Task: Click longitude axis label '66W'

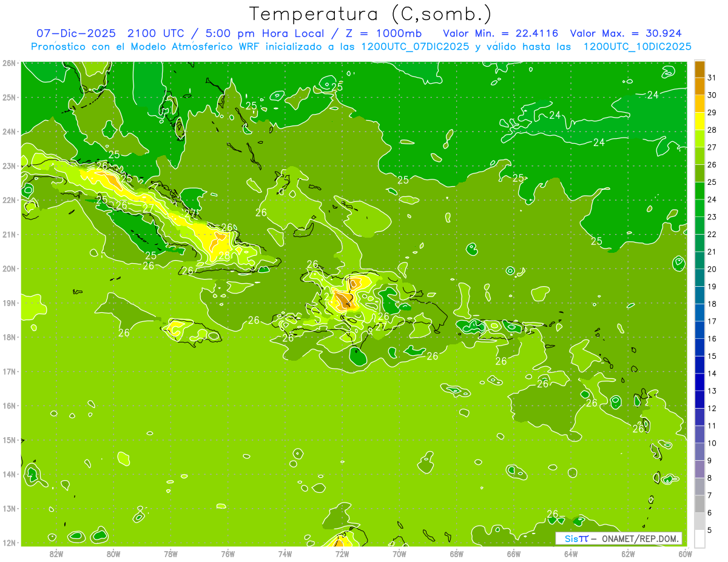Action: pos(513,554)
